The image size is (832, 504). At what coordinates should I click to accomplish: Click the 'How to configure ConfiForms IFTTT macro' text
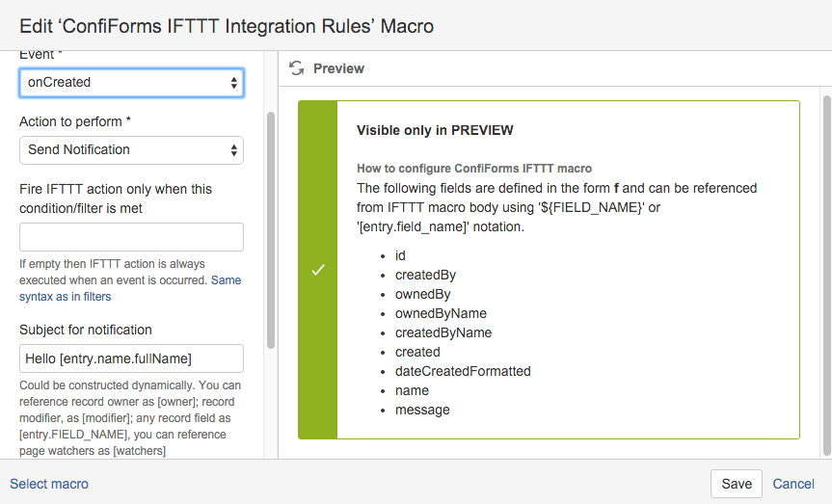point(474,169)
